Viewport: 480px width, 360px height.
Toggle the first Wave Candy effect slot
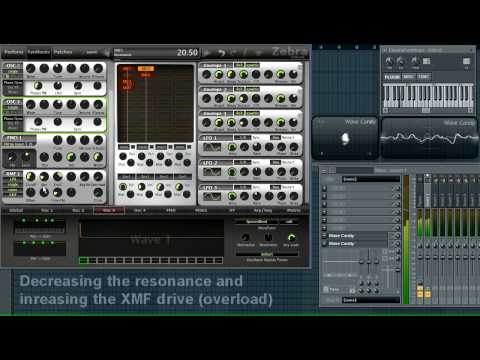pos(324,236)
